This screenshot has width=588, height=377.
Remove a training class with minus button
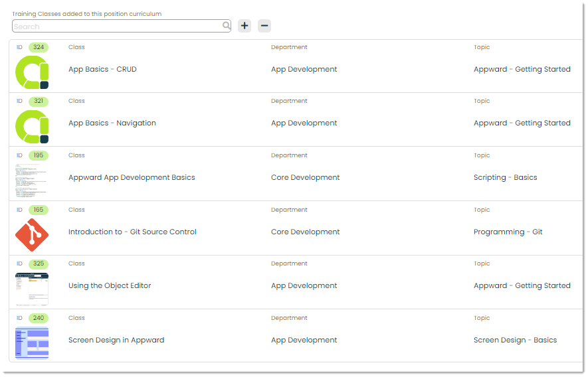tap(264, 26)
